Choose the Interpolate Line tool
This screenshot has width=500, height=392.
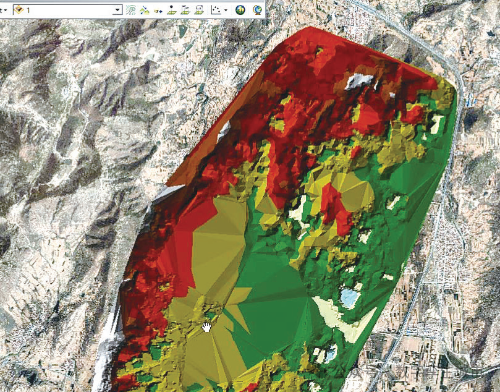(185, 10)
